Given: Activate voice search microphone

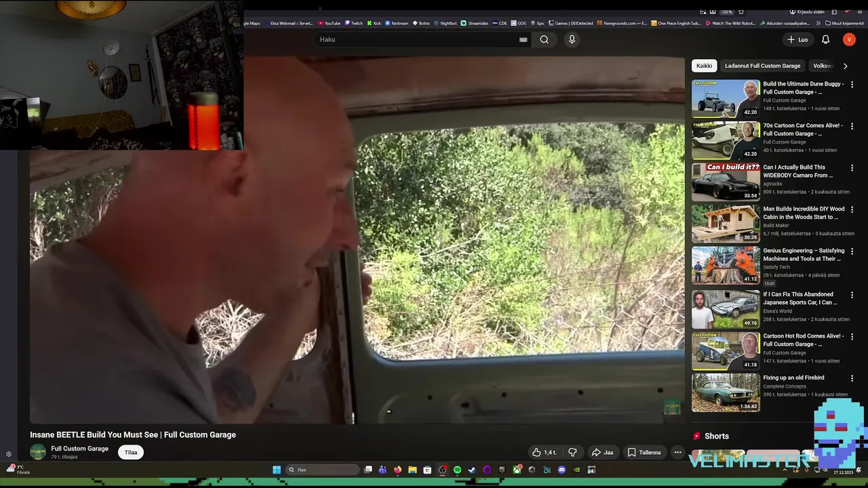Looking at the screenshot, I should pos(572,39).
